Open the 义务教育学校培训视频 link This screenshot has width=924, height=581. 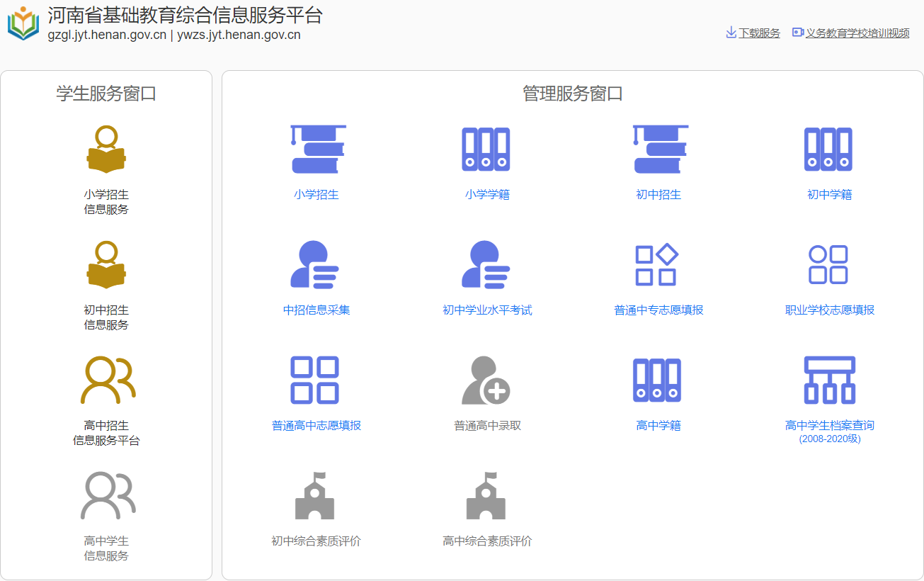(x=857, y=33)
